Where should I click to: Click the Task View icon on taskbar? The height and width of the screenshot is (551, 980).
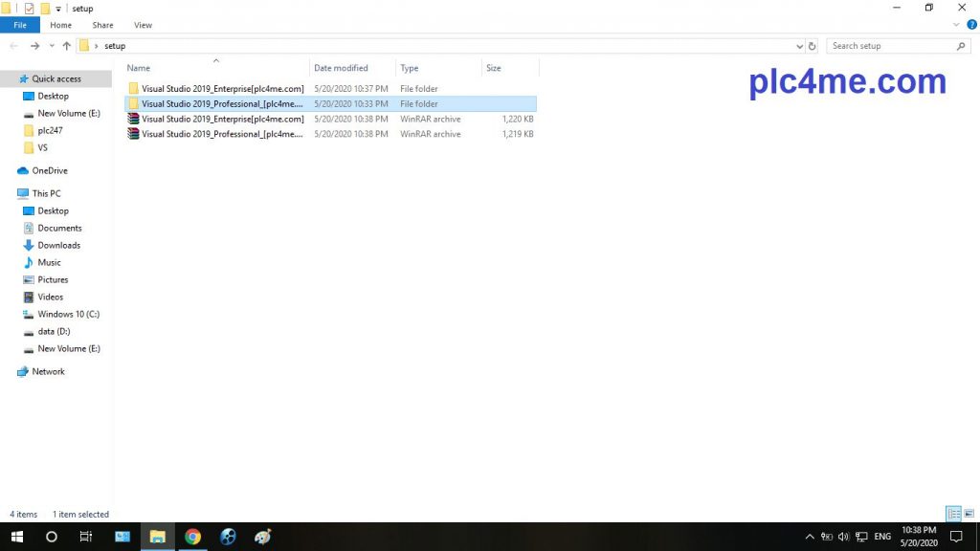tap(85, 537)
